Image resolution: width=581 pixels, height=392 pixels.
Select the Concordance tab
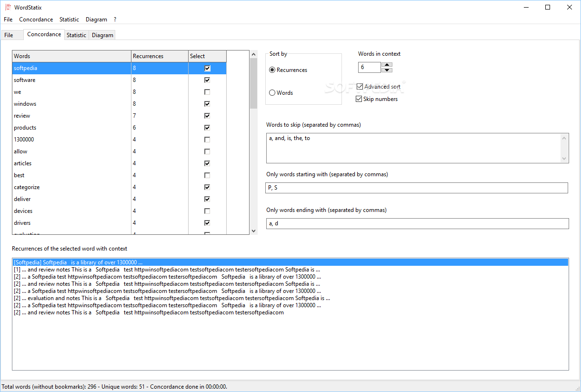(44, 34)
